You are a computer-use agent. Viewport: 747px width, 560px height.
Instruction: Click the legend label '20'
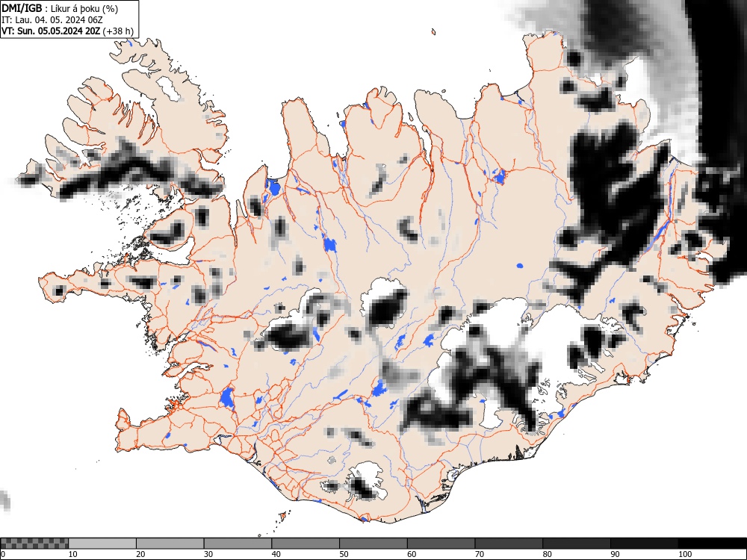[x=140, y=554]
